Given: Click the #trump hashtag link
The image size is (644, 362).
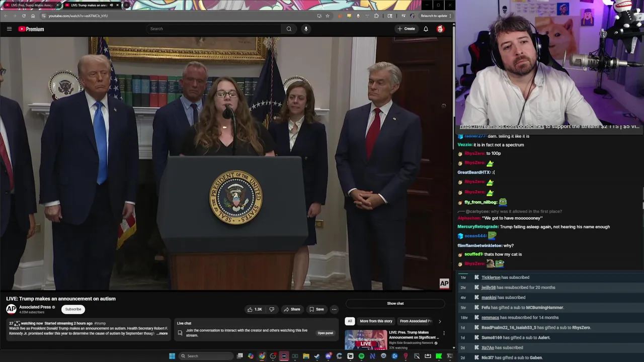Looking at the screenshot, I should 100,323.
